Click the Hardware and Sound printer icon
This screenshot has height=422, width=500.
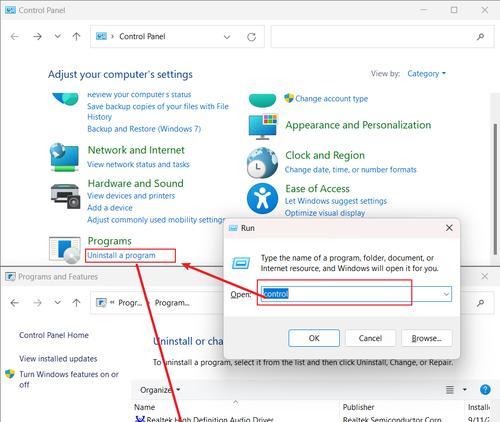point(66,196)
